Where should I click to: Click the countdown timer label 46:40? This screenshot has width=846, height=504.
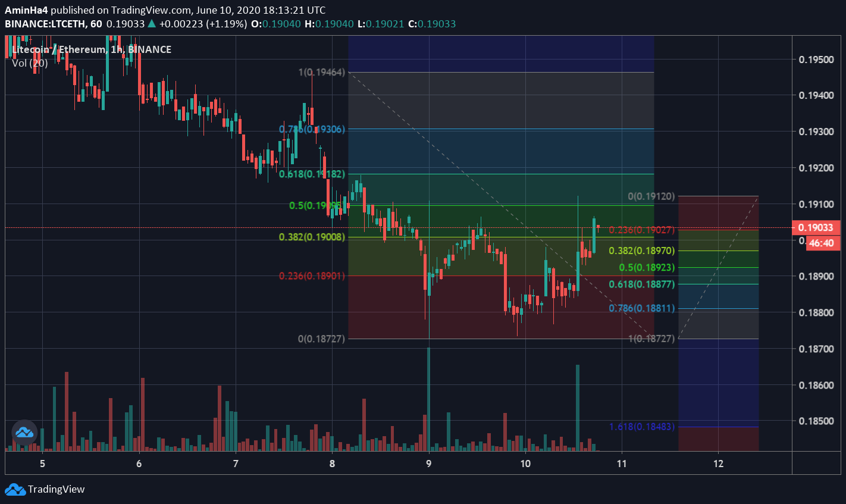tap(823, 243)
